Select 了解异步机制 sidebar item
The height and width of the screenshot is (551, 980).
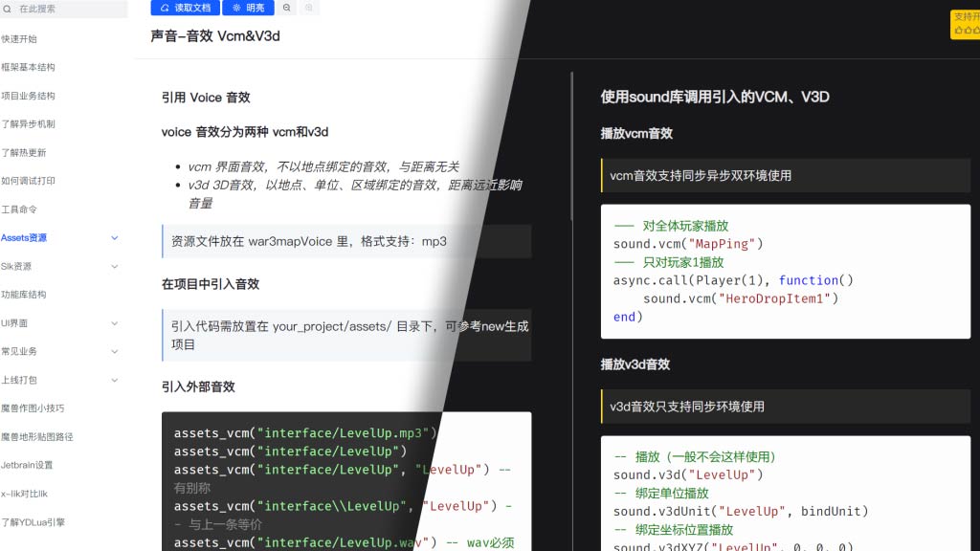pyautogui.click(x=28, y=124)
